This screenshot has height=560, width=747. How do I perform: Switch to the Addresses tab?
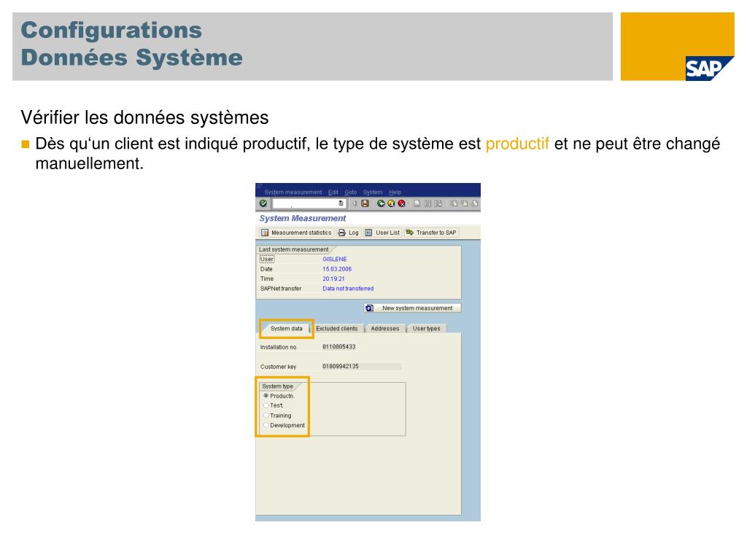[385, 329]
